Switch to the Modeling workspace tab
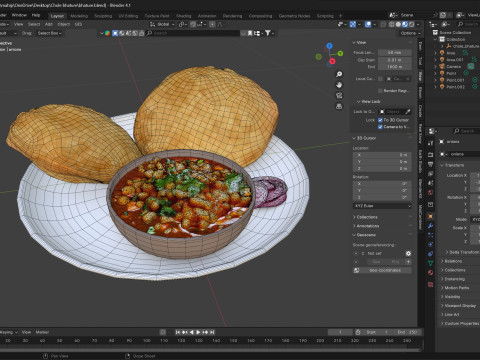This screenshot has width=480, height=360. [79, 16]
